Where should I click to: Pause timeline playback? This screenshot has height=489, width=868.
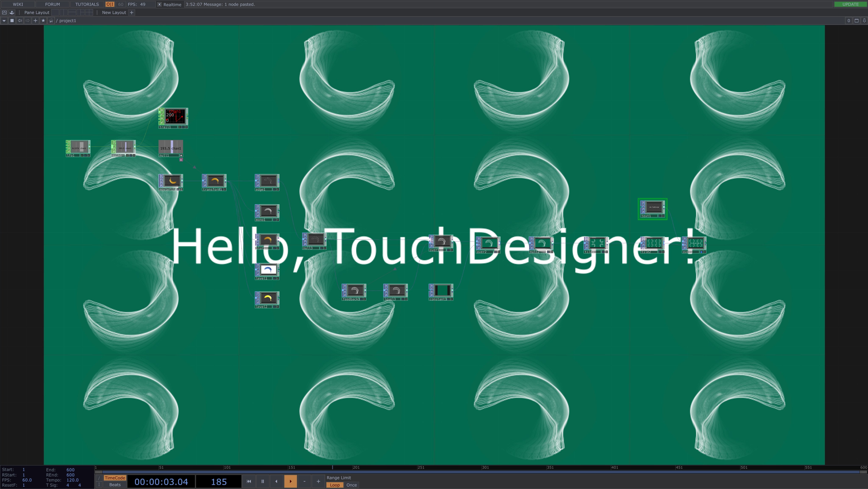[263, 481]
